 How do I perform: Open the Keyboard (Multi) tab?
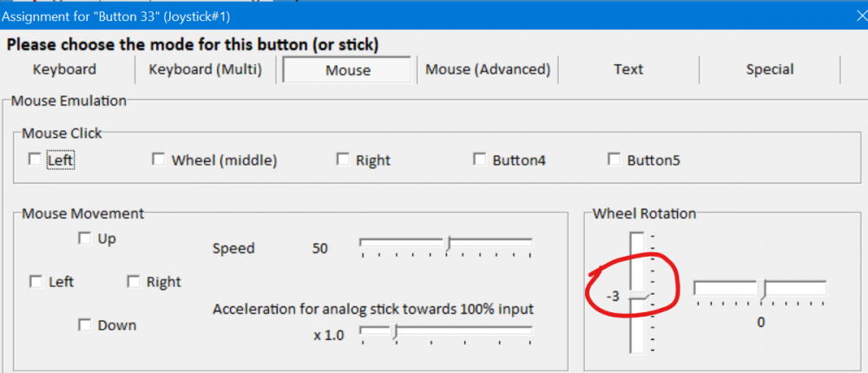pyautogui.click(x=206, y=69)
